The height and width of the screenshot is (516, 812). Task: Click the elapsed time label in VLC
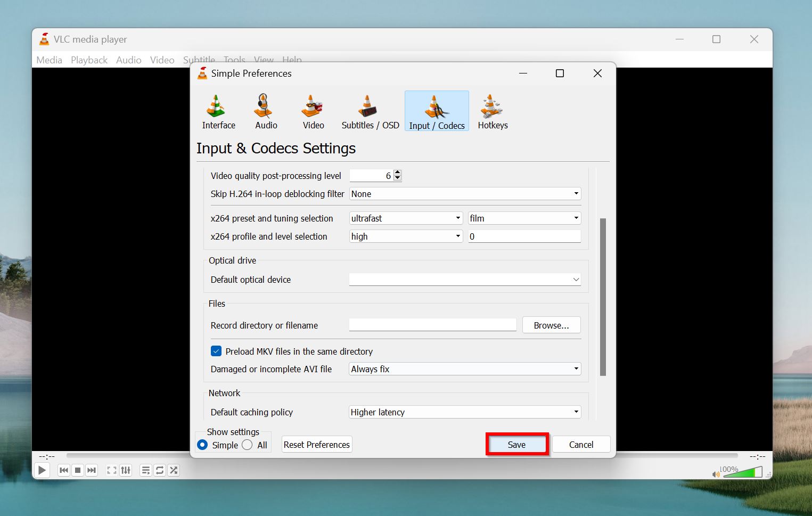47,456
